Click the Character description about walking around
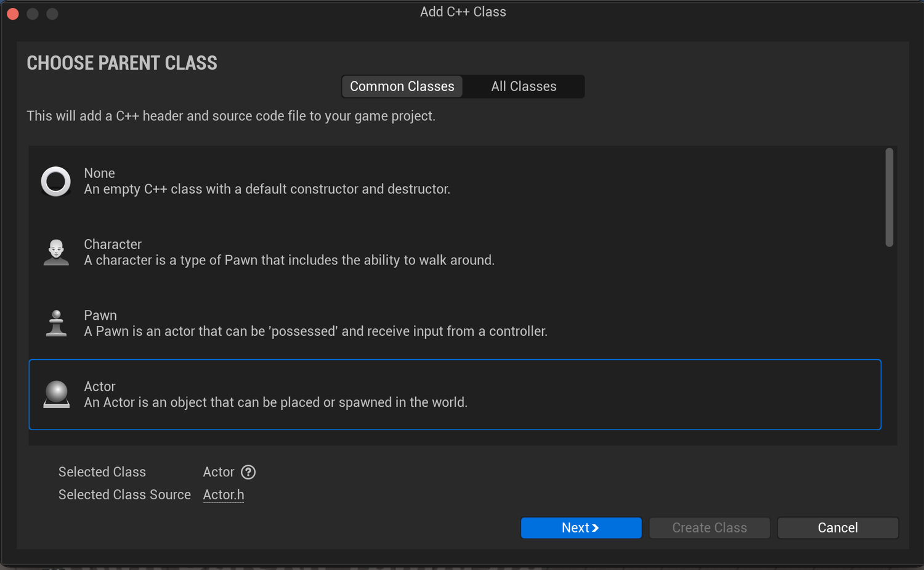 pyautogui.click(x=289, y=260)
